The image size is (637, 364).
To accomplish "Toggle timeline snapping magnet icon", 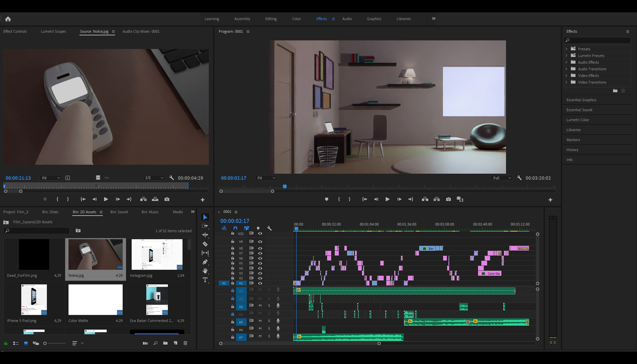I will point(235,228).
